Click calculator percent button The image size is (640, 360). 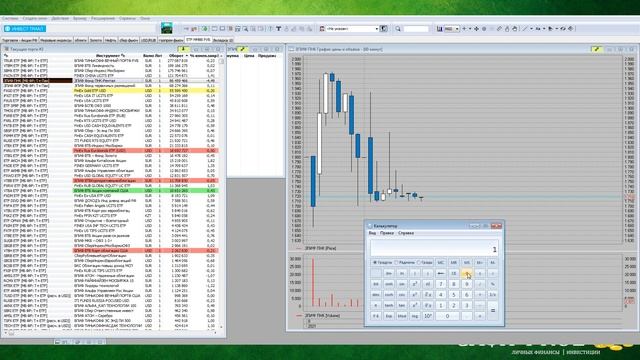tap(493, 284)
